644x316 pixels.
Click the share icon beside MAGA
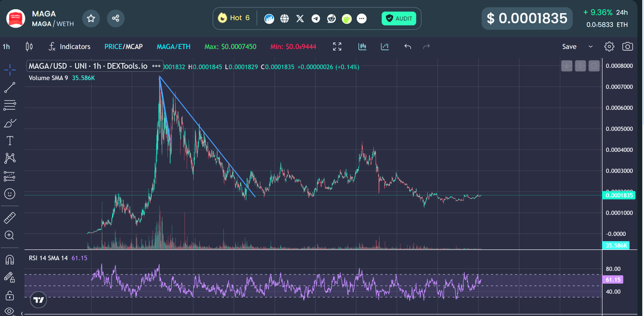[115, 18]
